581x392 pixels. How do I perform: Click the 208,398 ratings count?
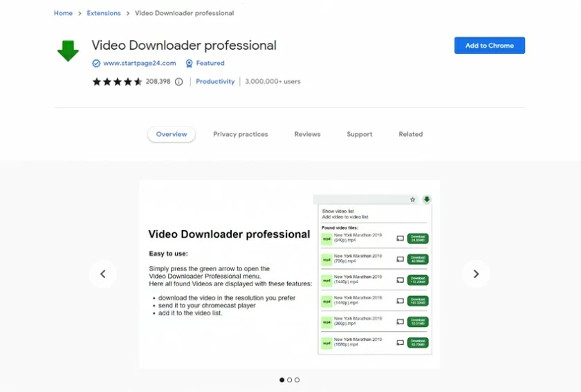tap(158, 82)
